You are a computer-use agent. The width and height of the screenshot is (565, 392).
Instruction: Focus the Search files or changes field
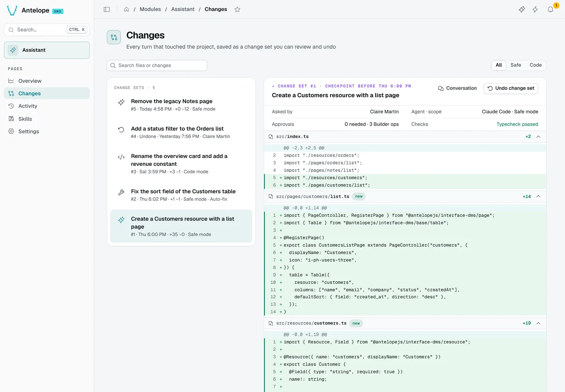(x=157, y=65)
